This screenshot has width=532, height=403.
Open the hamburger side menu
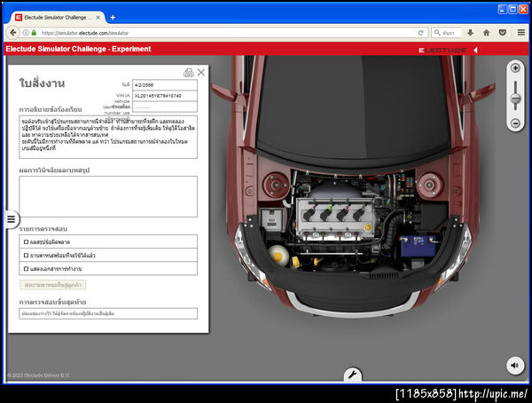click(x=12, y=219)
